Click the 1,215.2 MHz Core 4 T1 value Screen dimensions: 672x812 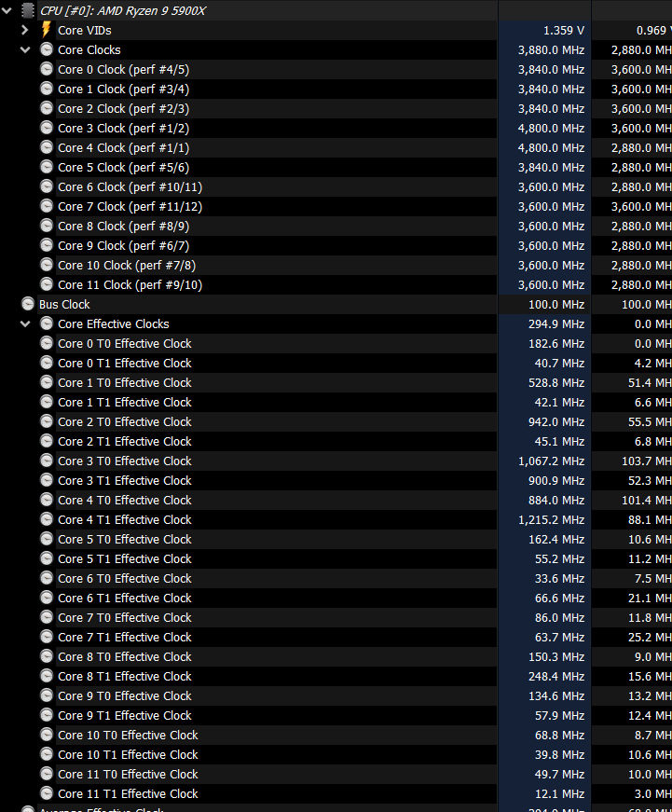tap(552, 520)
